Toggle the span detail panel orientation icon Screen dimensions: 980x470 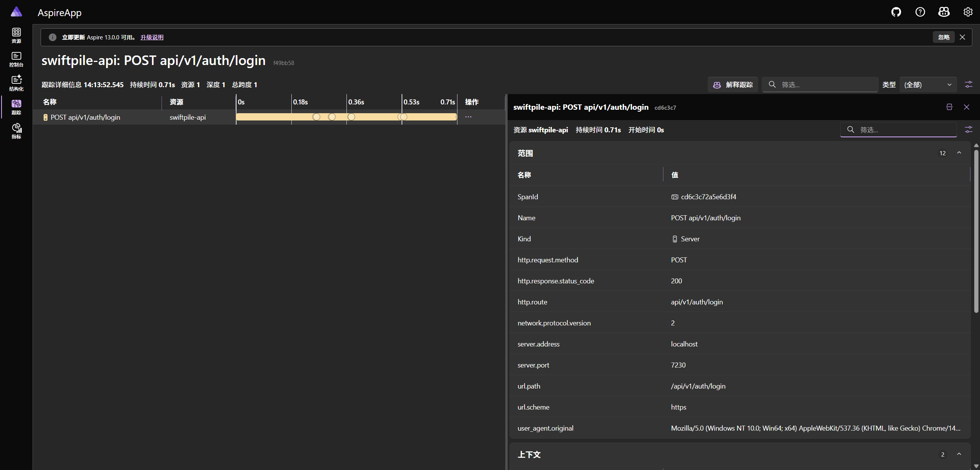pyautogui.click(x=949, y=107)
